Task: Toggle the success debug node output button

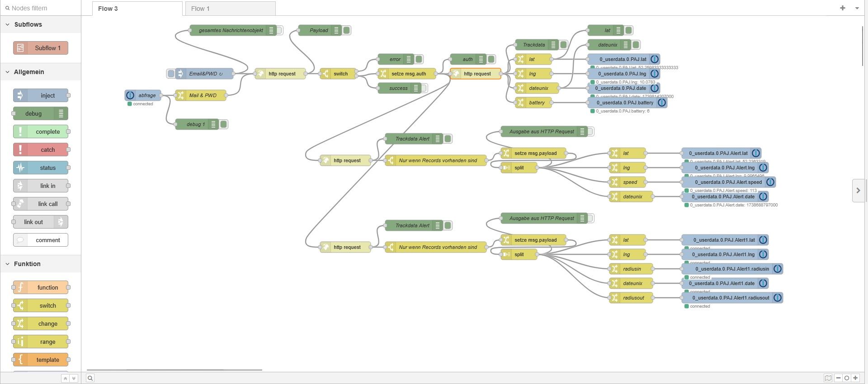Action: (x=425, y=88)
